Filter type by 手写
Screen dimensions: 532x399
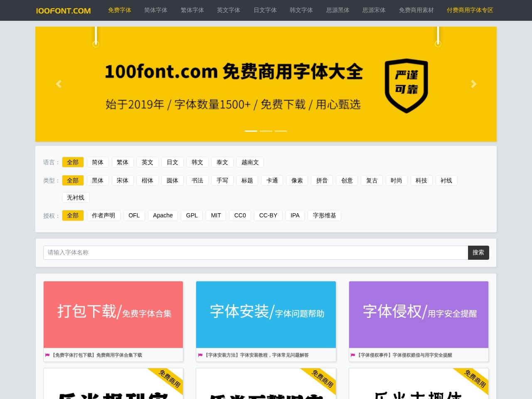tap(222, 180)
